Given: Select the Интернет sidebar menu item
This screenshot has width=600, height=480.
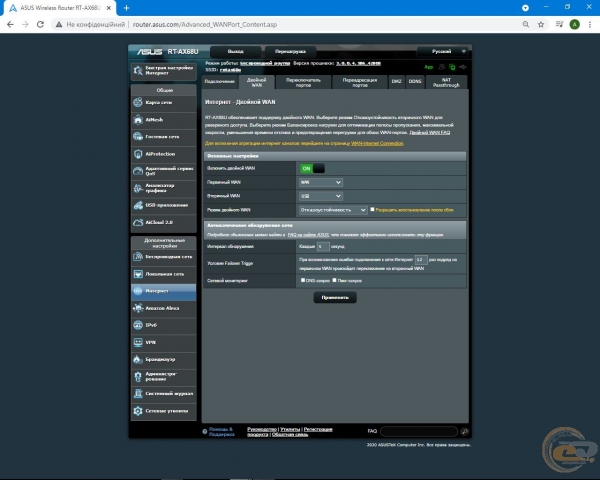Looking at the screenshot, I should click(164, 291).
